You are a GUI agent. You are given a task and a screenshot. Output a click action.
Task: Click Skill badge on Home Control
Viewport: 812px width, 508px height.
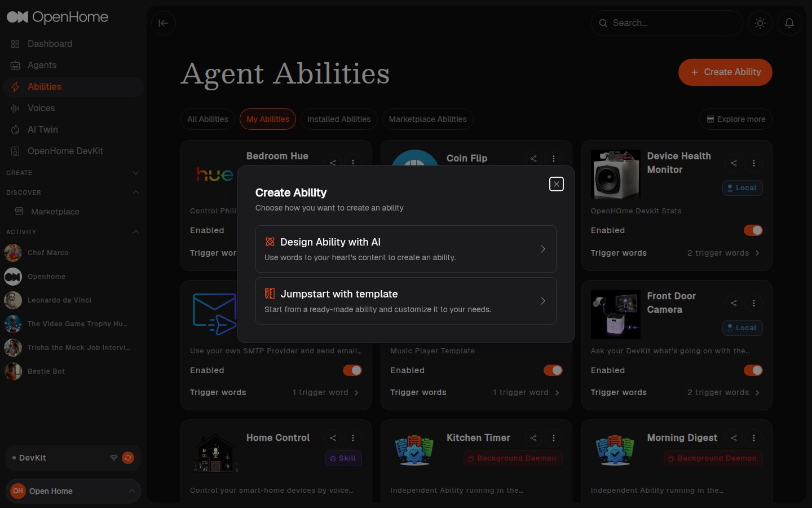[x=343, y=458]
